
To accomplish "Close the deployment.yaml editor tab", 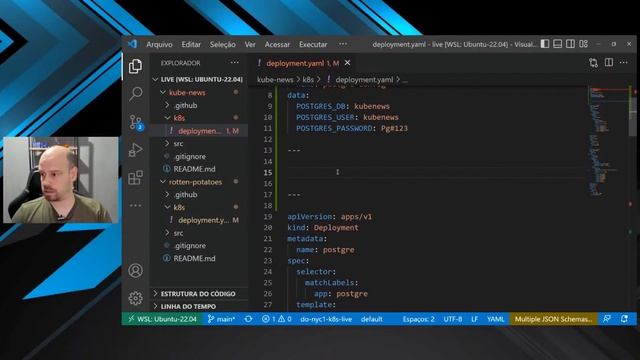I will (347, 63).
